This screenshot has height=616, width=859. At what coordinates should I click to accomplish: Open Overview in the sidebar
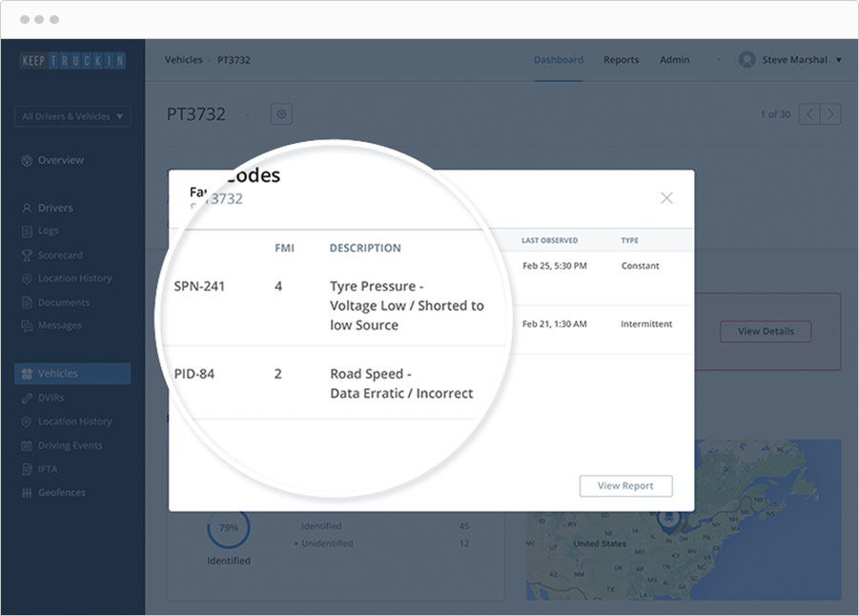tap(60, 160)
